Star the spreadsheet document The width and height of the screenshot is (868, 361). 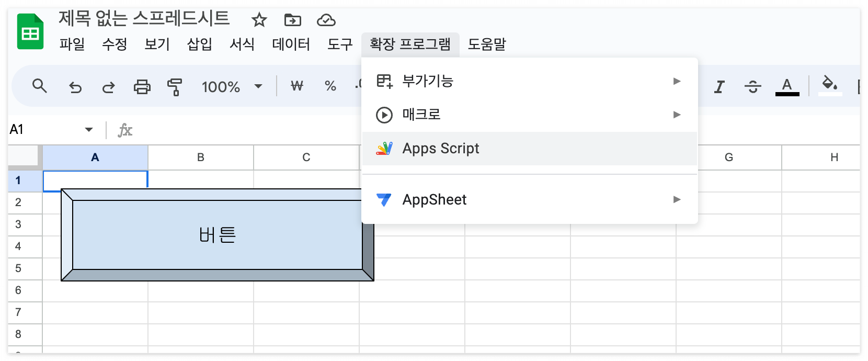pyautogui.click(x=259, y=20)
